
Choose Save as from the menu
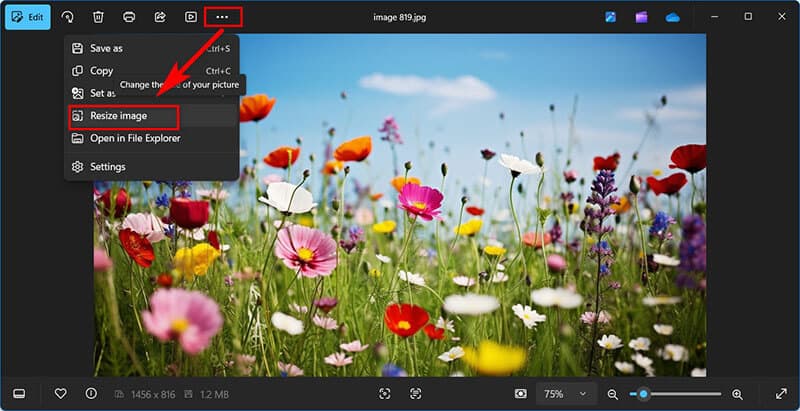pyautogui.click(x=106, y=48)
